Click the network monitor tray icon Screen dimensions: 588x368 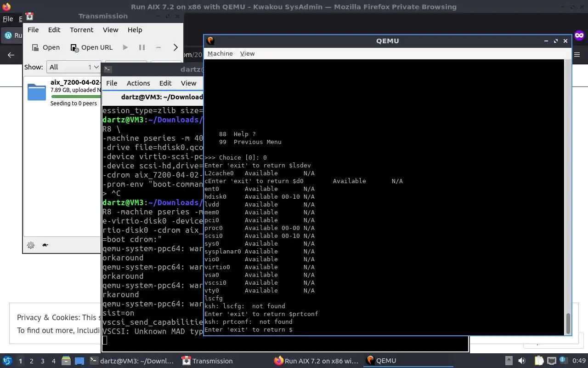pyautogui.click(x=551, y=361)
